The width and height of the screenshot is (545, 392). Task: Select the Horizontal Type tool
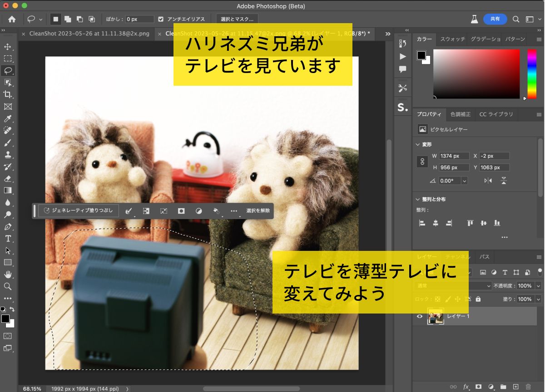coord(8,239)
